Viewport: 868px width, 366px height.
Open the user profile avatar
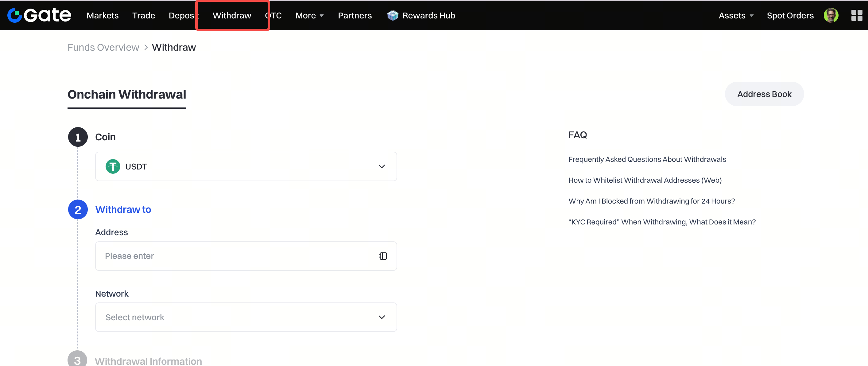pyautogui.click(x=831, y=15)
